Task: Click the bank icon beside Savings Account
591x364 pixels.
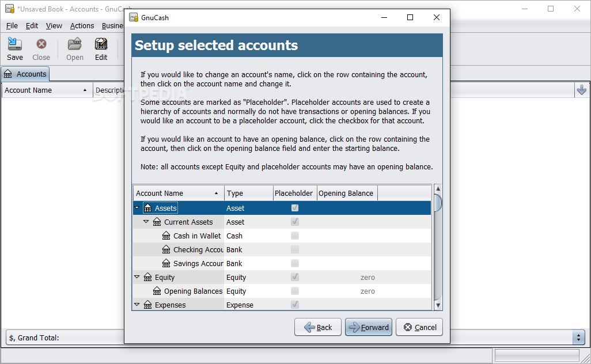Action: (166, 263)
